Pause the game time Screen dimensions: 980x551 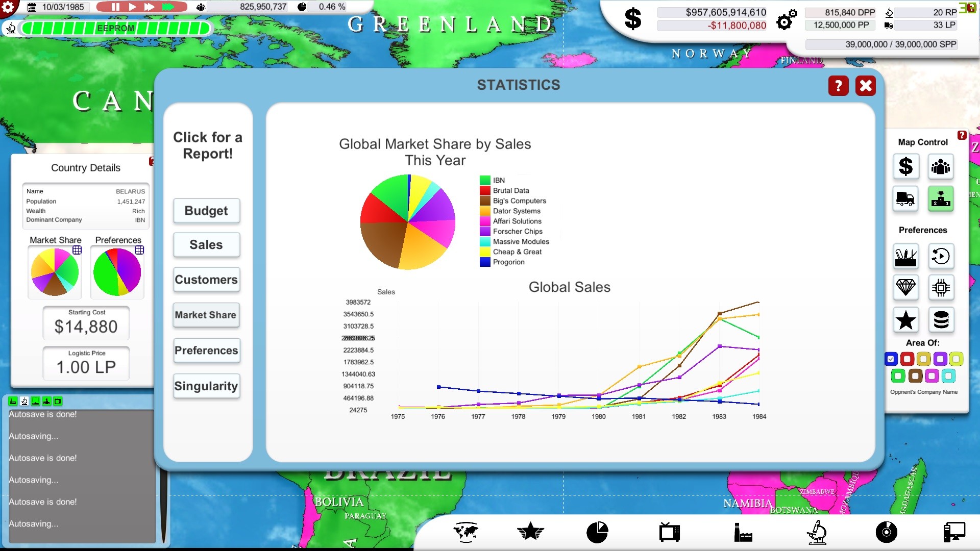click(115, 7)
